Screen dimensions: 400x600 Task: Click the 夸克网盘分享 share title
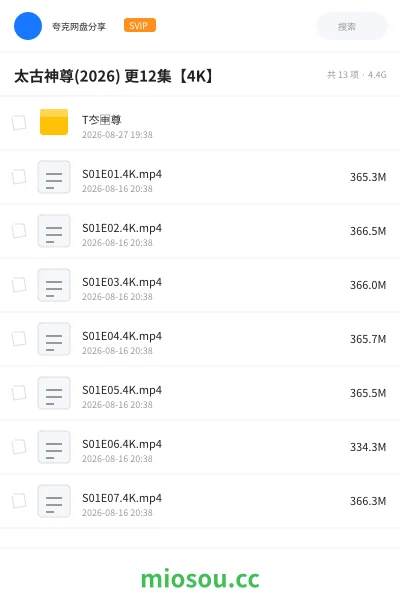point(79,26)
